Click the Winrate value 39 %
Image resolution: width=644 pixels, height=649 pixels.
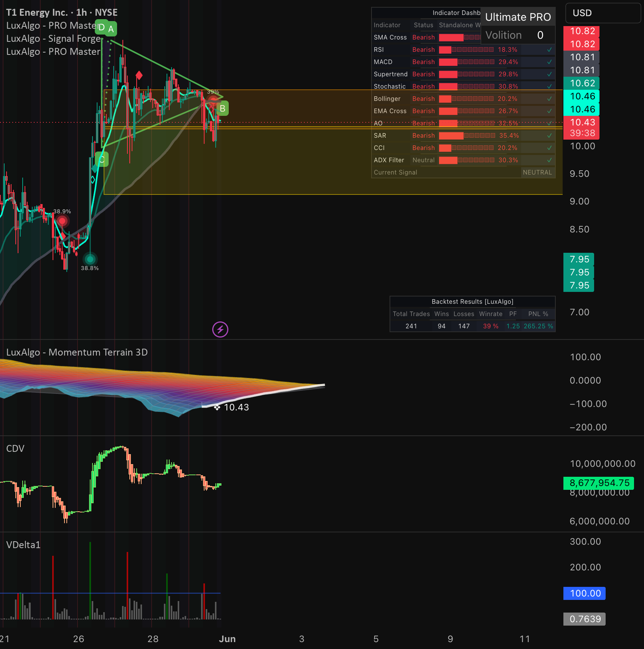point(490,326)
